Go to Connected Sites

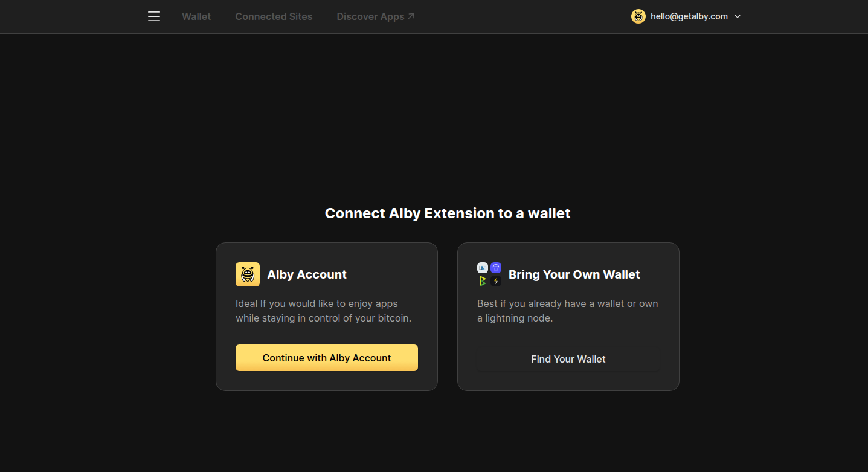pyautogui.click(x=274, y=16)
